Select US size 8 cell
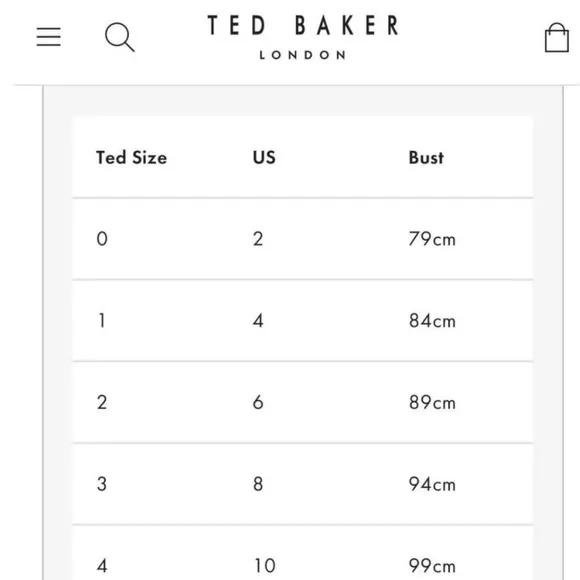 pos(258,484)
